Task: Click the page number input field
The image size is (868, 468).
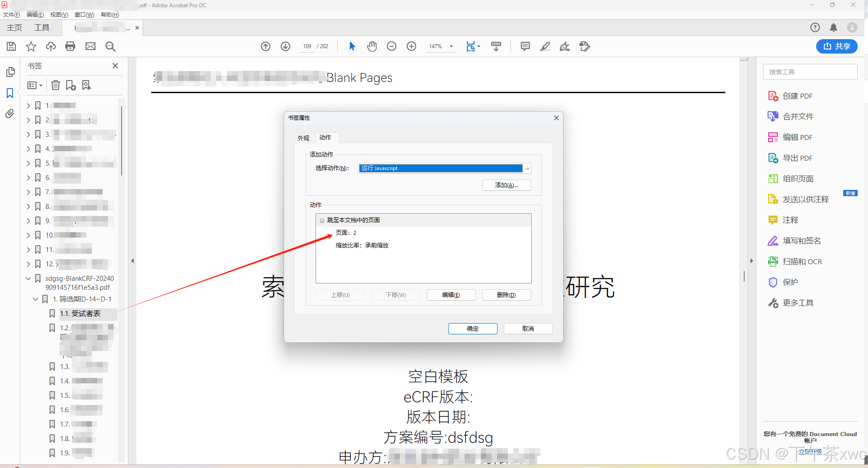Action: point(307,46)
